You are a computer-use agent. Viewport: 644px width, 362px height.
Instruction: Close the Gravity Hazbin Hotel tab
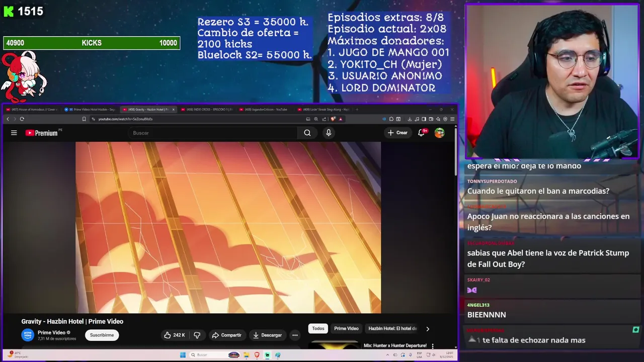tap(173, 110)
